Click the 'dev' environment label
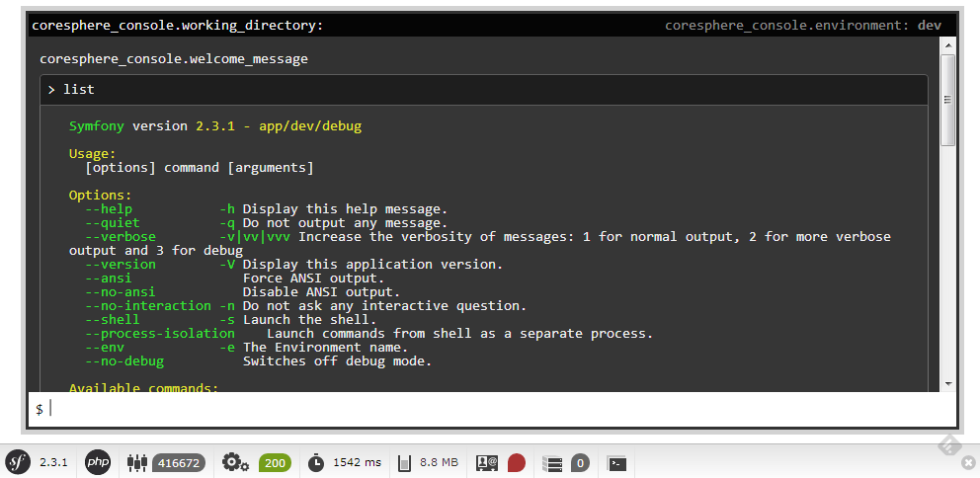 [x=930, y=26]
